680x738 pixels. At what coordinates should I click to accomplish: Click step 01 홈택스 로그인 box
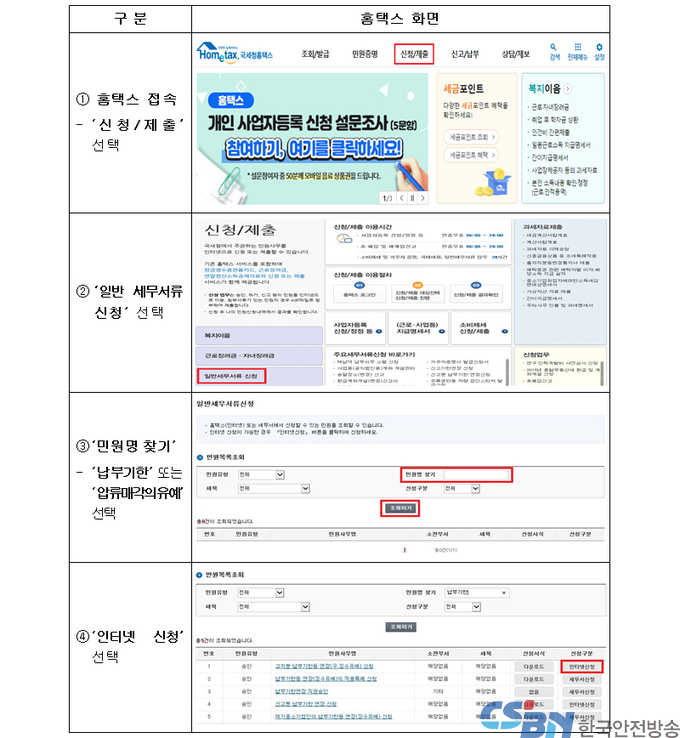(x=360, y=294)
